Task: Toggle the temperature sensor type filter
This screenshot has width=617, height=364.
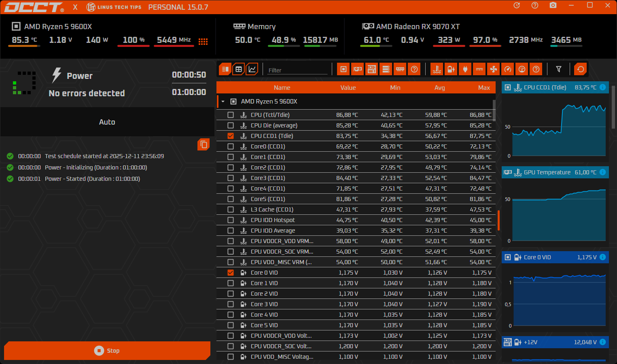Action: (437, 69)
